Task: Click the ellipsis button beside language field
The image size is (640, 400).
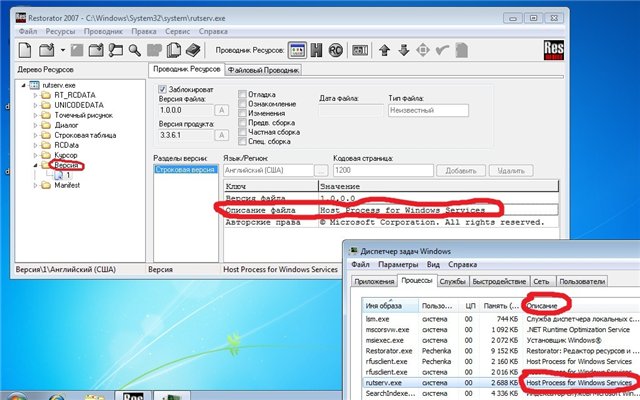Action: 321,171
